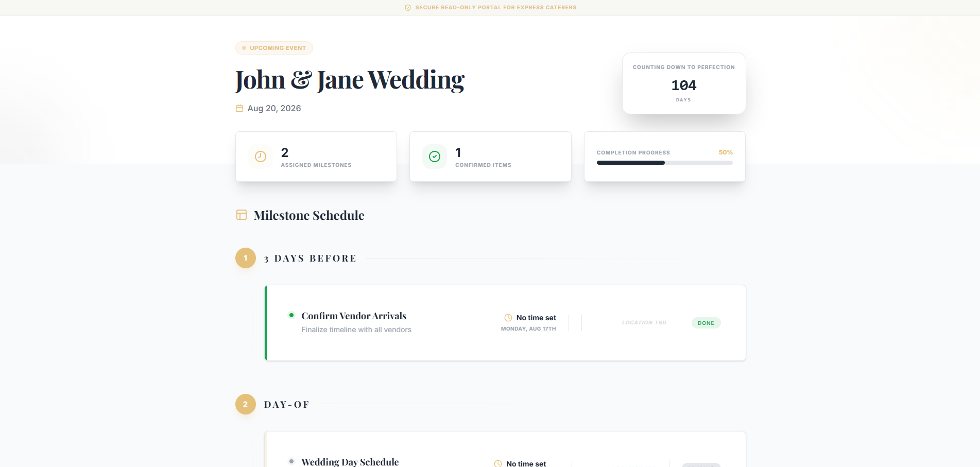Click the green check icon on Confirmed Items card

[x=435, y=157]
